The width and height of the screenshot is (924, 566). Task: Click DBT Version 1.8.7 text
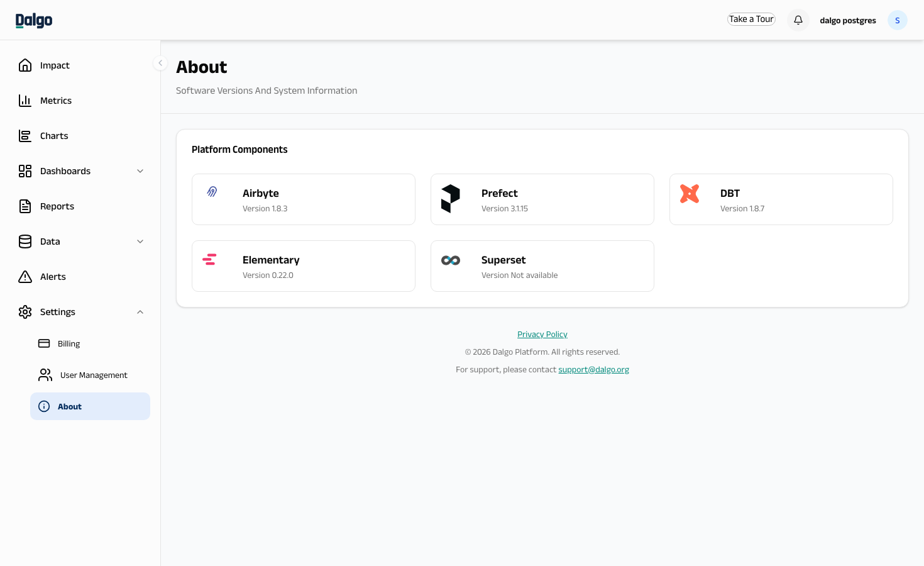(742, 209)
